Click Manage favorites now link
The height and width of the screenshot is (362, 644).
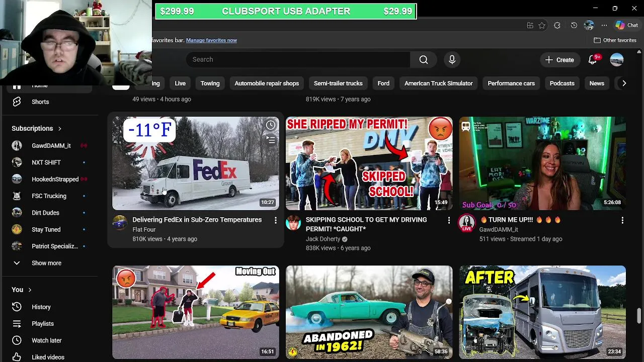(211, 40)
